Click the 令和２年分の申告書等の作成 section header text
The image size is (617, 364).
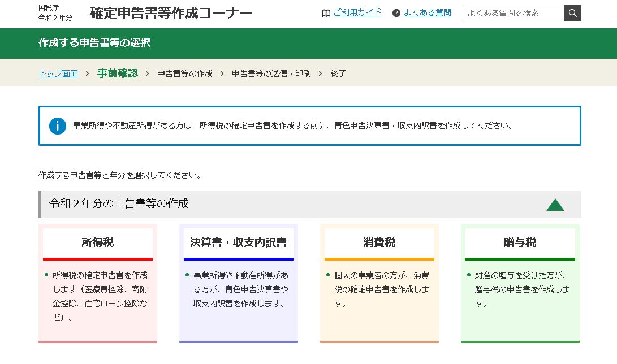click(119, 203)
